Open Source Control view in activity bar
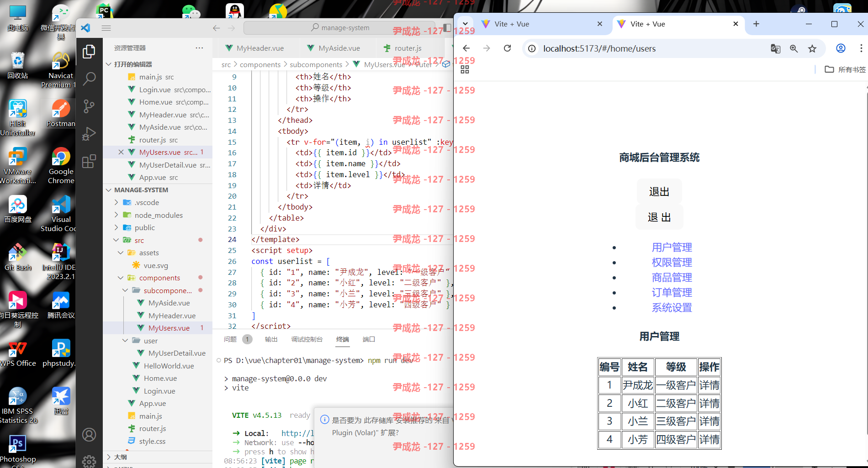The image size is (868, 468). pyautogui.click(x=89, y=107)
